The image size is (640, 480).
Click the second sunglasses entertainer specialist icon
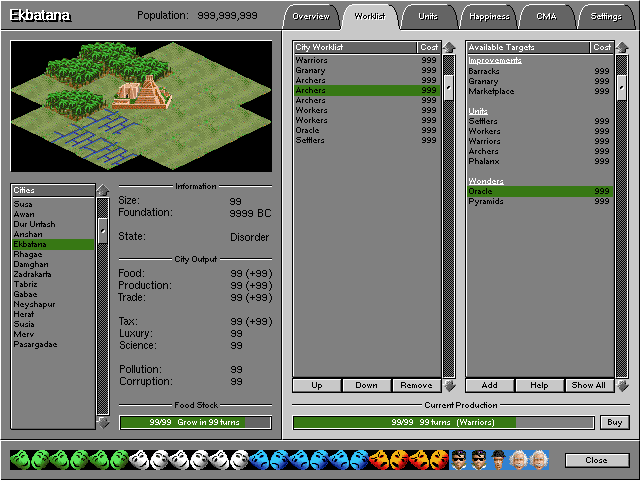[479, 460]
